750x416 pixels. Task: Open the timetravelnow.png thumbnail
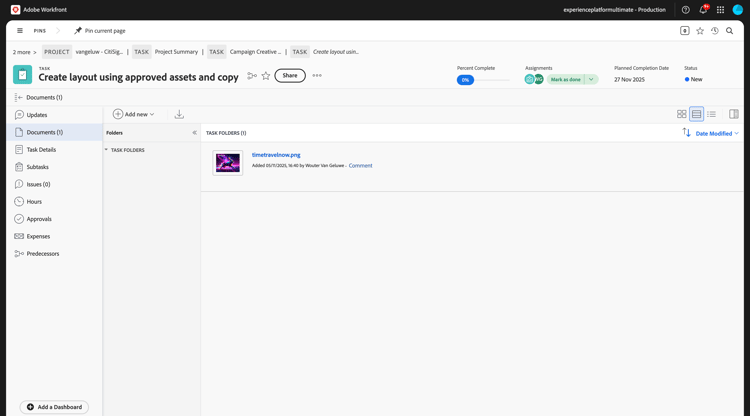pos(228,163)
